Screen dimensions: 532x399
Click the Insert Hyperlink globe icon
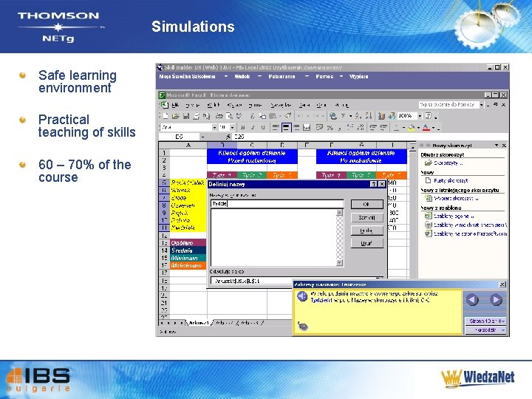tap(333, 116)
